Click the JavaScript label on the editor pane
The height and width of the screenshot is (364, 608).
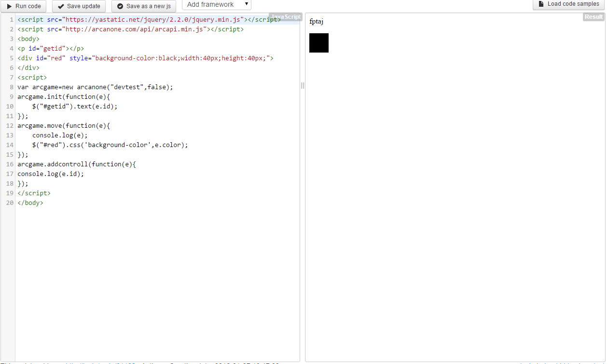tap(285, 17)
